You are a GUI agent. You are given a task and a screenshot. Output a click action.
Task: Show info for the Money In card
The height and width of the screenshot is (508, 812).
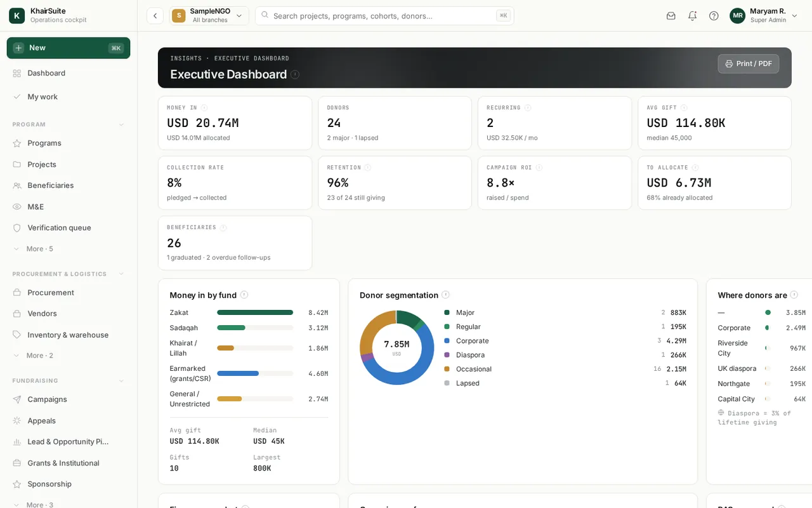pyautogui.click(x=204, y=108)
